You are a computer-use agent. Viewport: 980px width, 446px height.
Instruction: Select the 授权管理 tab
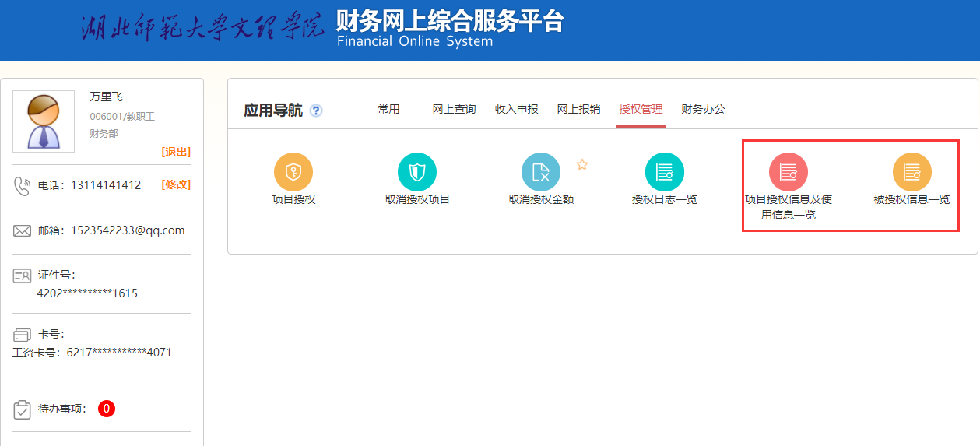point(641,109)
